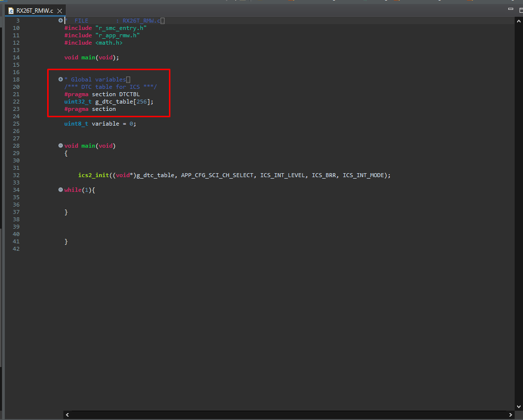Click the horizontal scrollbar right arrow
Screen dimensions: 523x420
tap(510, 415)
